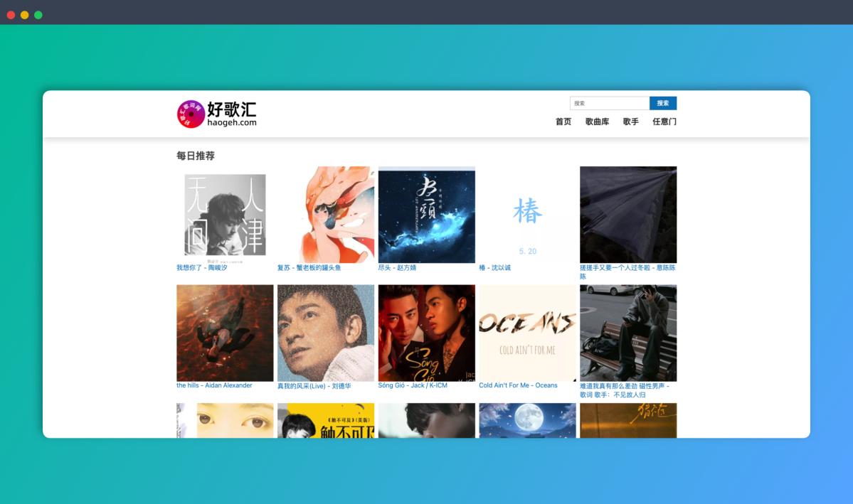Open the 歌曲库 navigation item
Image resolution: width=853 pixels, height=504 pixels.
tap(597, 122)
